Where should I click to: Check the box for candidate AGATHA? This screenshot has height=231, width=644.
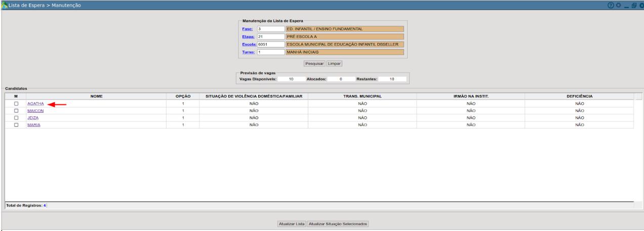(16, 104)
